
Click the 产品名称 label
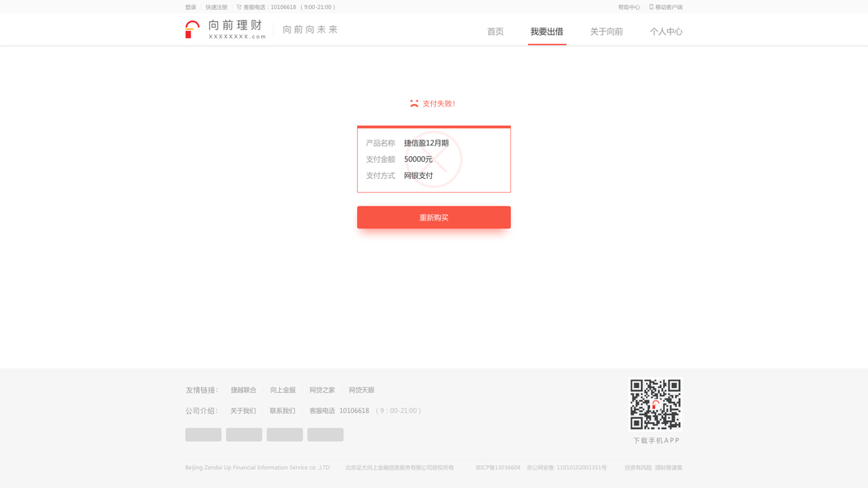click(380, 143)
